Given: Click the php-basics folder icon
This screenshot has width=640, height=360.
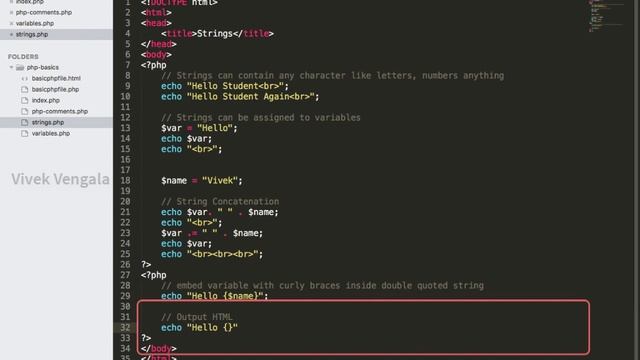Looking at the screenshot, I should (20, 67).
